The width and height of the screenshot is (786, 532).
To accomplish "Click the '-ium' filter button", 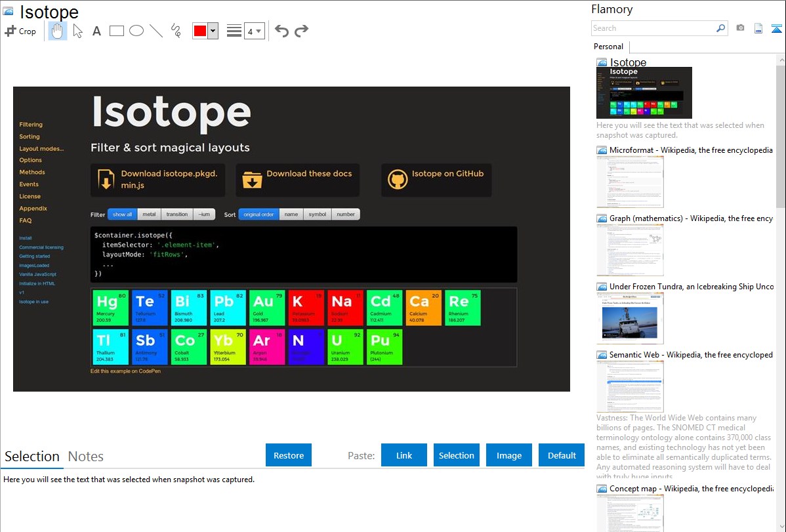I will pyautogui.click(x=204, y=215).
